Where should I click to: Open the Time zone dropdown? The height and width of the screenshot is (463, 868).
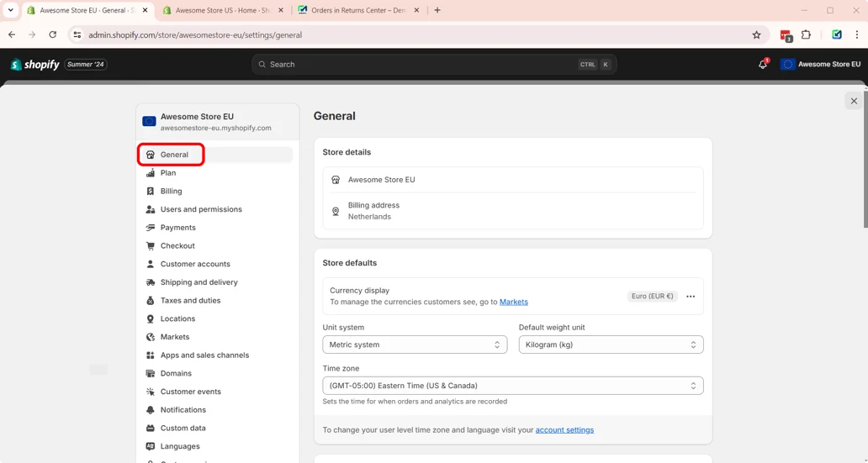512,386
